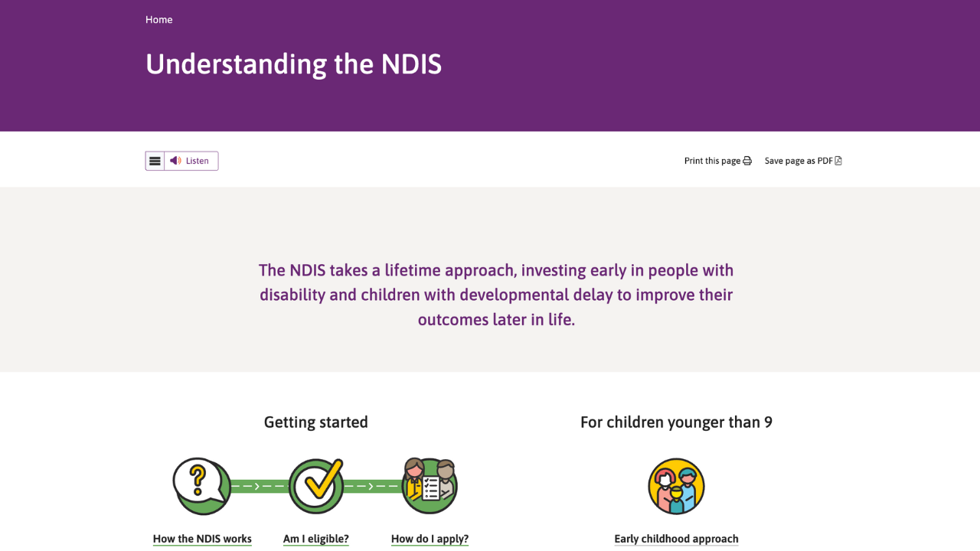The height and width of the screenshot is (551, 980).
Task: Click Print this page
Action: pos(711,161)
